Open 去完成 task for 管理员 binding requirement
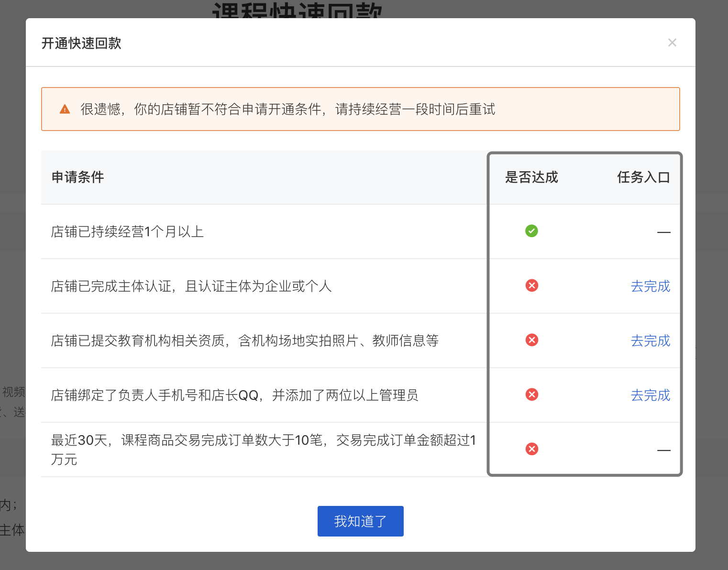 651,395
